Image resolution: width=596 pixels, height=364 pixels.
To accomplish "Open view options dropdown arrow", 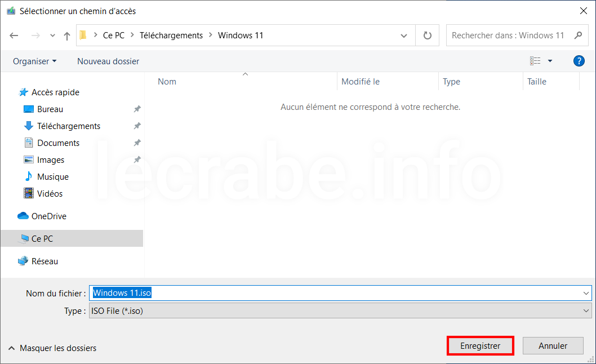I will [x=550, y=61].
